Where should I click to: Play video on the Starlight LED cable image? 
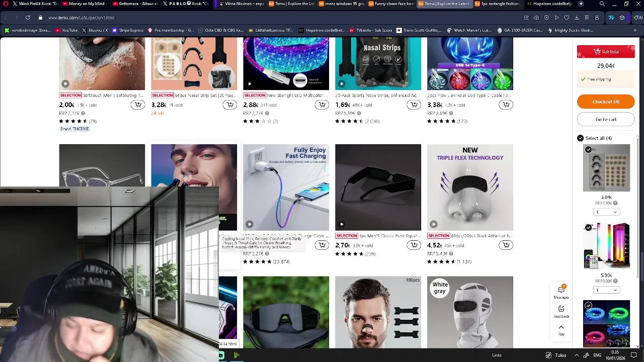pyautogui.click(x=250, y=83)
